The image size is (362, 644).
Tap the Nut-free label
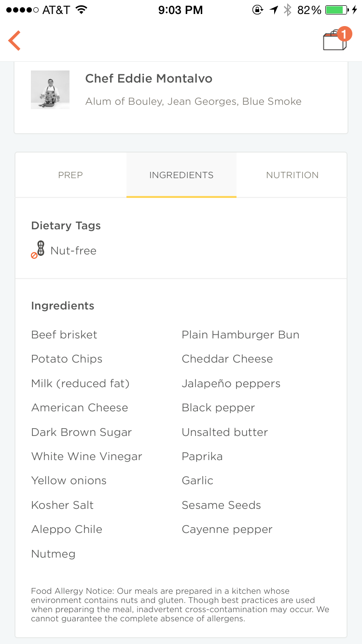pos(73,251)
